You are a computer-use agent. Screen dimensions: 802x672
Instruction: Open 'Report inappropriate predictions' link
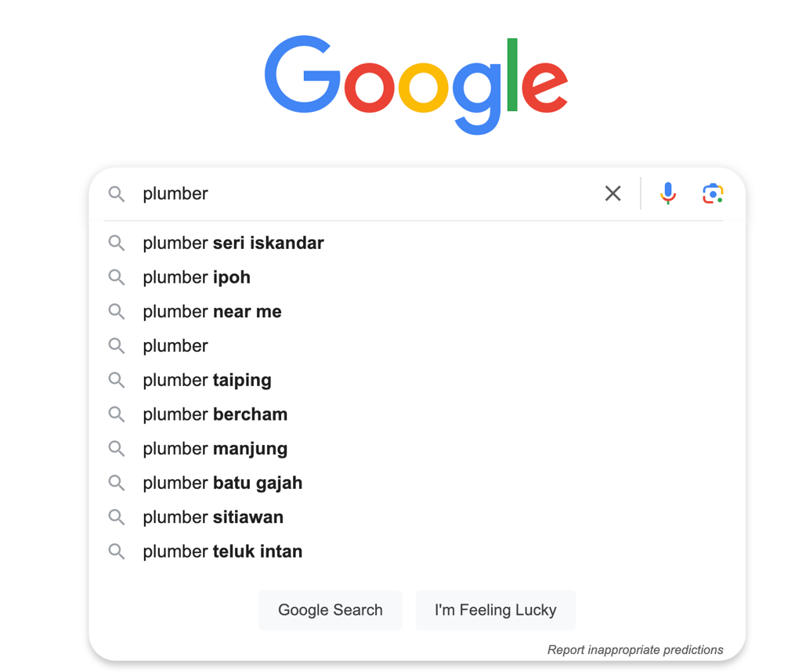635,650
